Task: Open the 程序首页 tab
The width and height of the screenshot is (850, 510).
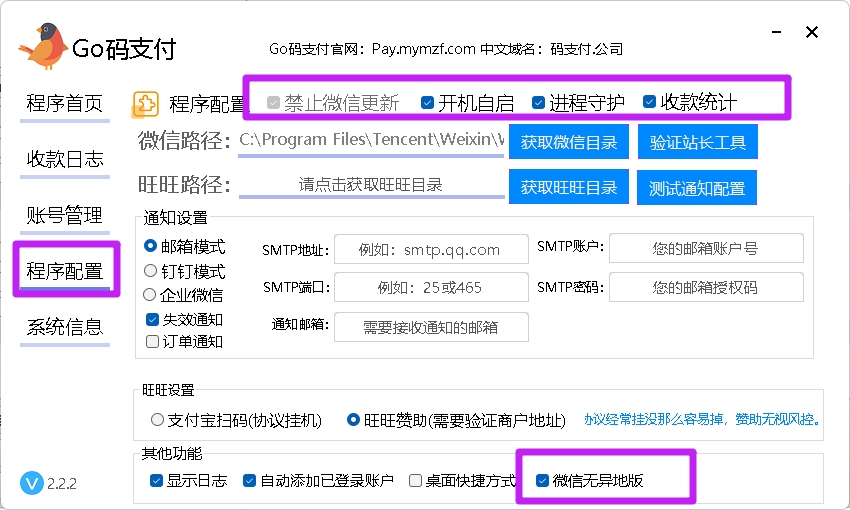Action: tap(65, 103)
